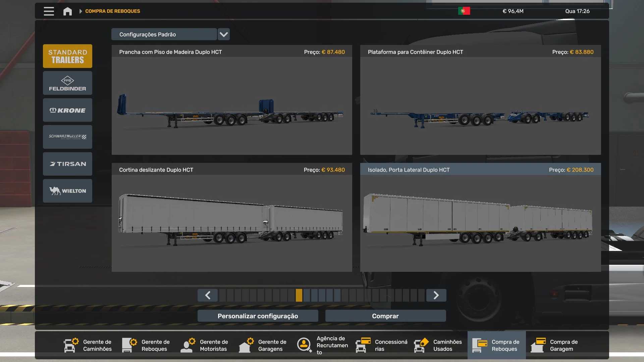This screenshot has height=362, width=644.
Task: Switch to the Compra de Garagem tab
Action: (555, 345)
